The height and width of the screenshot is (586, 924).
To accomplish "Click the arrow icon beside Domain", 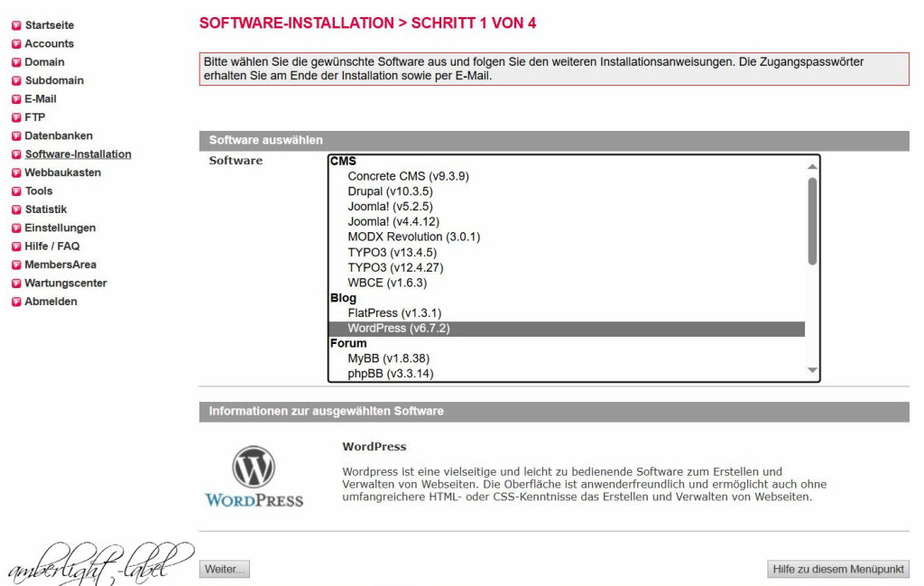I will click(16, 62).
